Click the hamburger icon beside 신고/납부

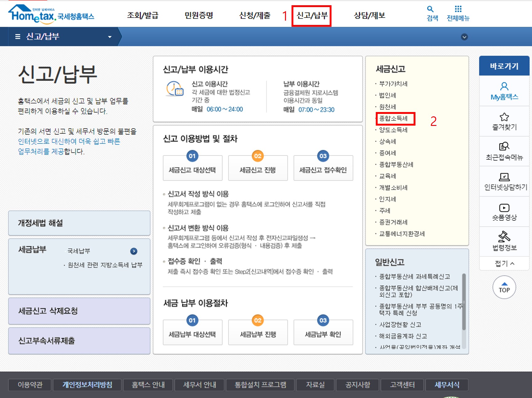18,37
